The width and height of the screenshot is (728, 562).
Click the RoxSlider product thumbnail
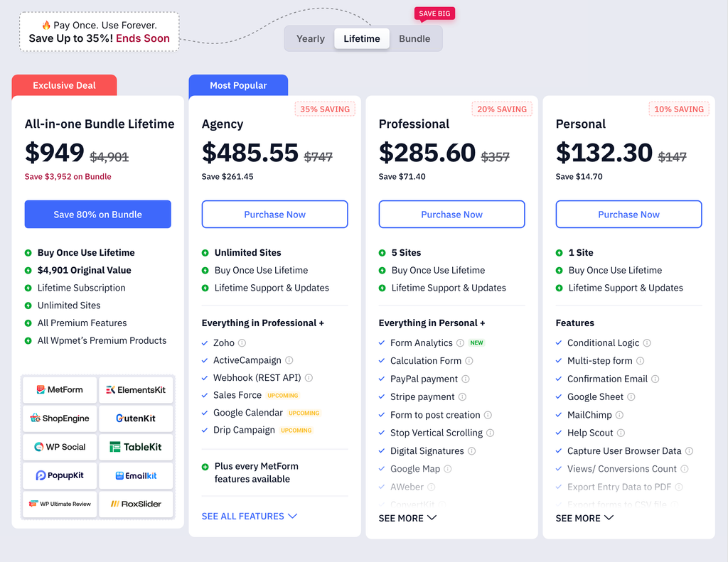click(136, 504)
